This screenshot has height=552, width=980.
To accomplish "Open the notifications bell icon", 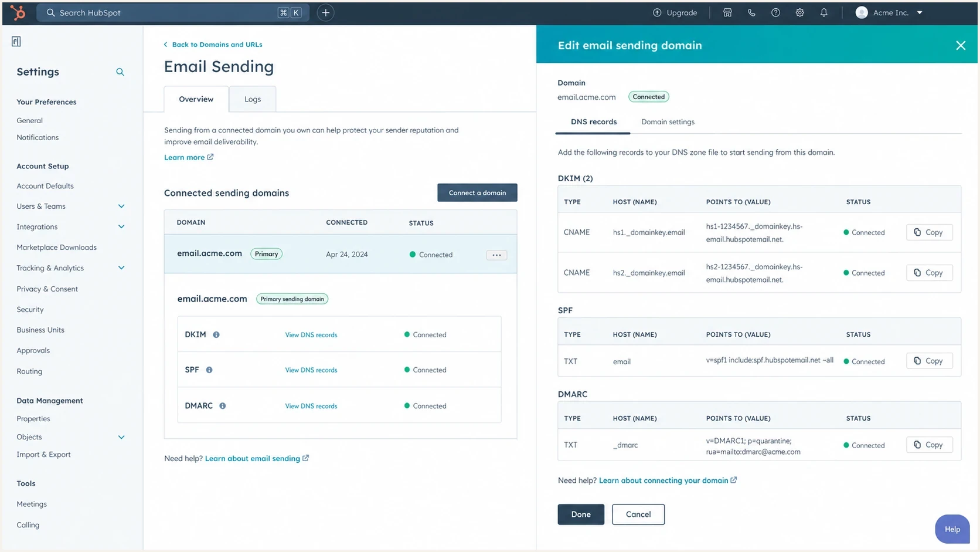I will (x=824, y=12).
